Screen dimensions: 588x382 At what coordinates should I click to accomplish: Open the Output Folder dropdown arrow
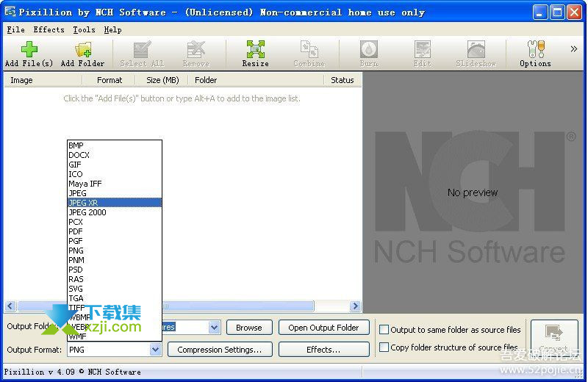(x=214, y=327)
